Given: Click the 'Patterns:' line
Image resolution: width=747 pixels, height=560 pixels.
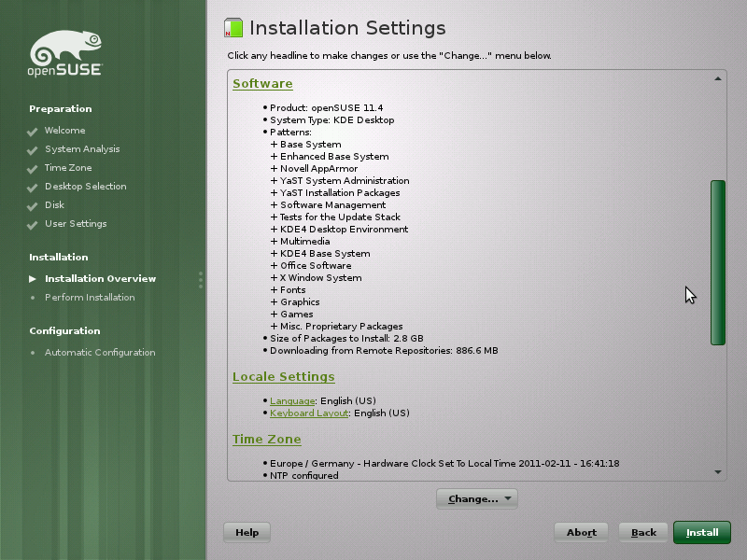Looking at the screenshot, I should tap(290, 132).
